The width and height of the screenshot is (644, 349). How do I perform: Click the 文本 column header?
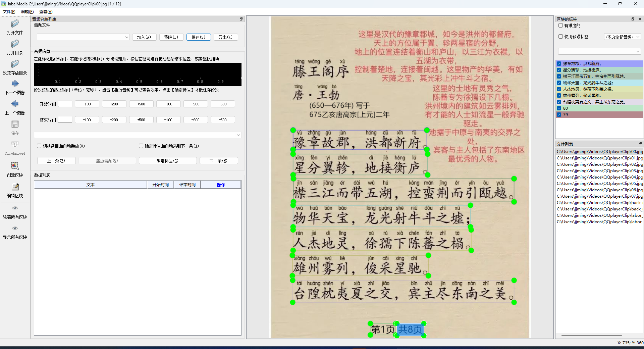pos(91,185)
